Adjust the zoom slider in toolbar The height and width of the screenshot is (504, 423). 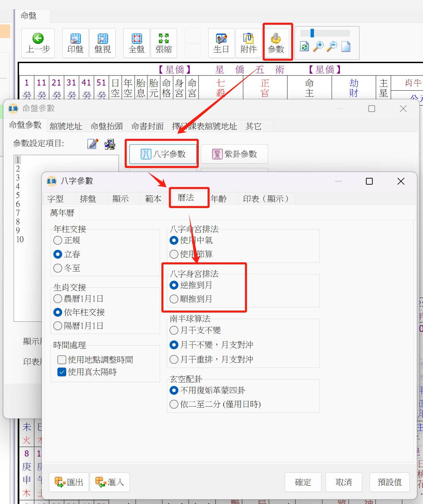coord(312,33)
